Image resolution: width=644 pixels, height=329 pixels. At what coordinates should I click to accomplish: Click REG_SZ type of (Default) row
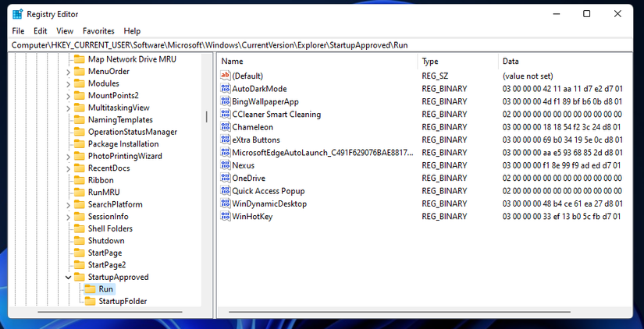coord(435,76)
